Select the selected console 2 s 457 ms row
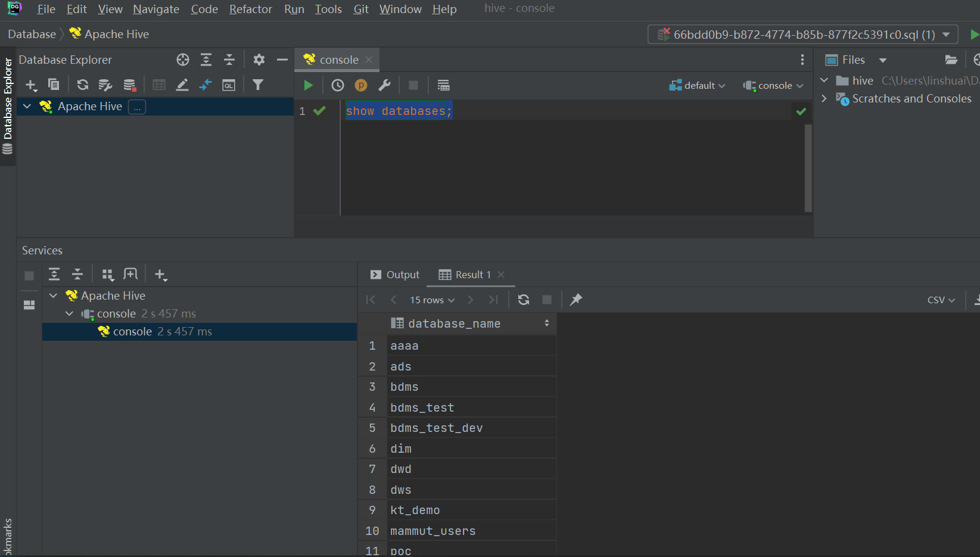The width and height of the screenshot is (980, 557). pos(200,332)
